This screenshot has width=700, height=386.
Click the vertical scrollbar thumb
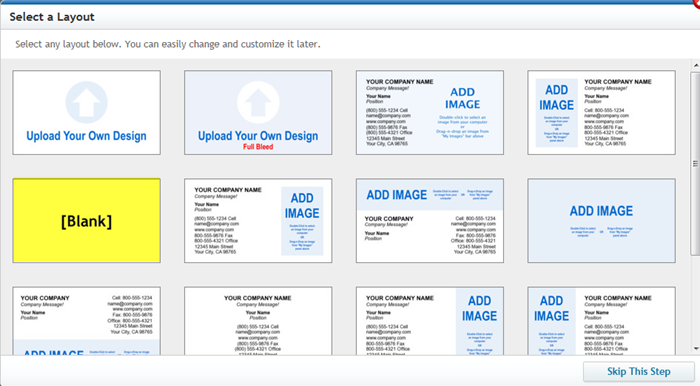coord(696,164)
